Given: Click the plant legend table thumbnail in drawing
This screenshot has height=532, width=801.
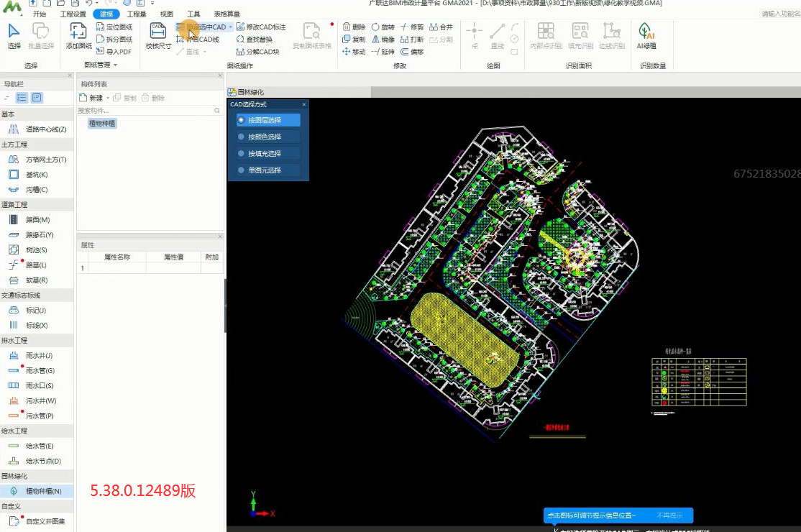Looking at the screenshot, I should 699,382.
